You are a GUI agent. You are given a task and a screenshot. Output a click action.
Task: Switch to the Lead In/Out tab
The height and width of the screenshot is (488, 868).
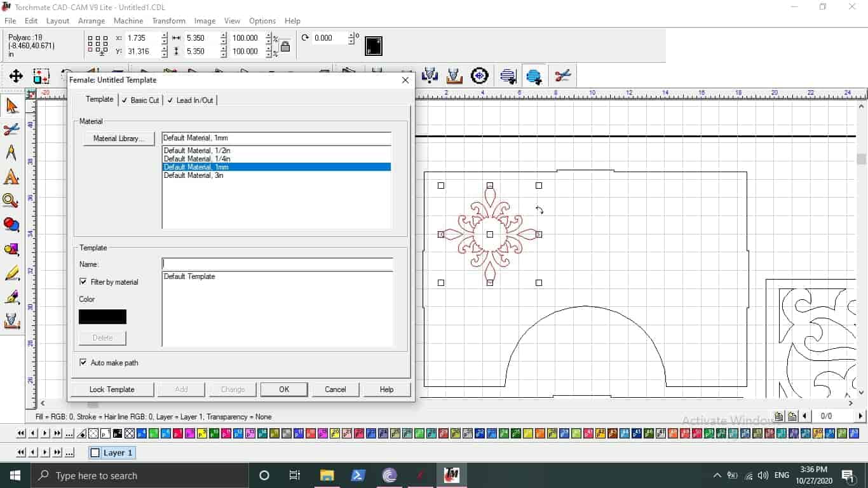[190, 100]
